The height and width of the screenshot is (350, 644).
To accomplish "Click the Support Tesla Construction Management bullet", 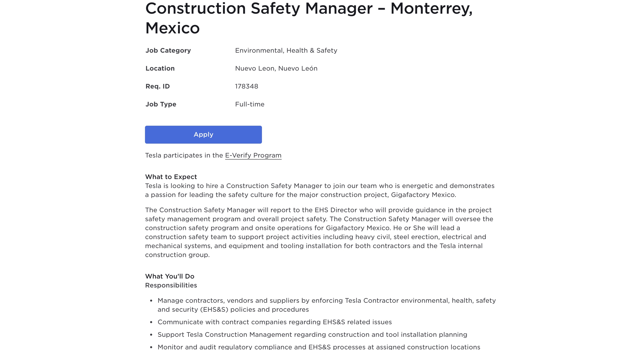I will pos(312,335).
